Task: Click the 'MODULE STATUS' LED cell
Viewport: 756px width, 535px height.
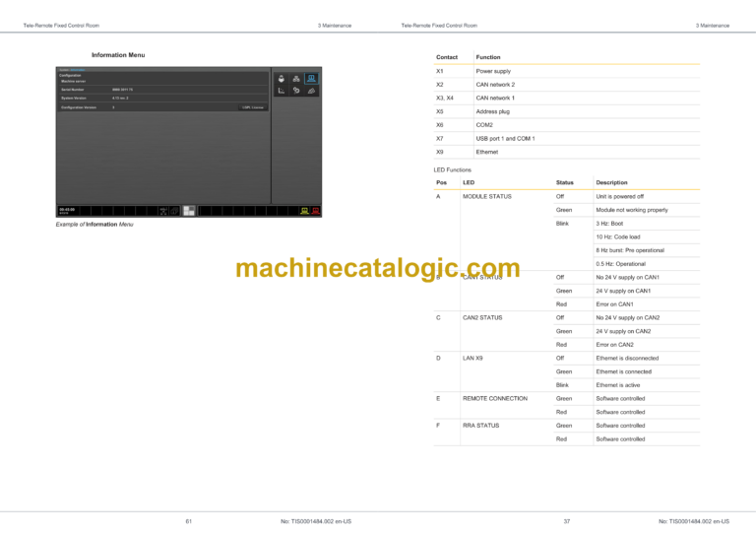Action: 487,196
